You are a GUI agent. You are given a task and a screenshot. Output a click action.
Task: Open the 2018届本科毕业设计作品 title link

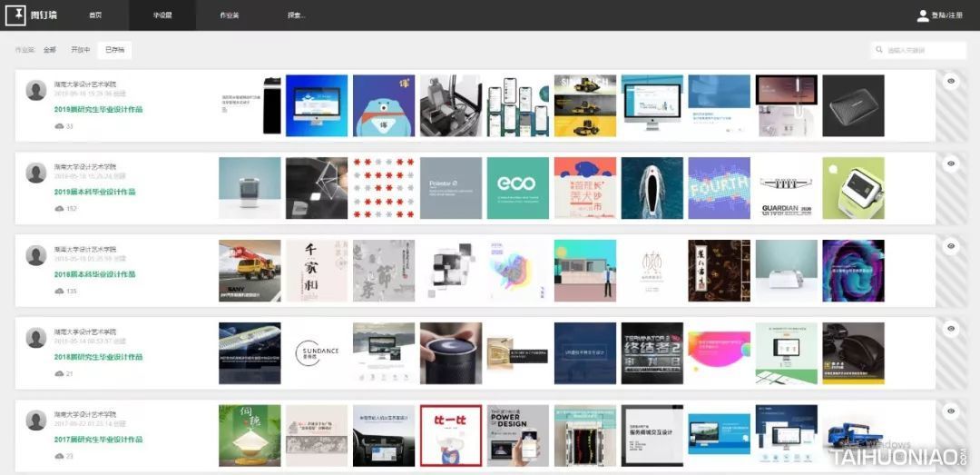[94, 274]
